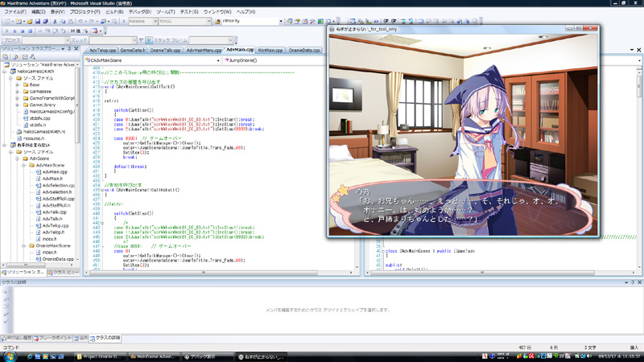Open the Properties window toolbar icon
The height and width of the screenshot is (362, 644).
pos(297,22)
